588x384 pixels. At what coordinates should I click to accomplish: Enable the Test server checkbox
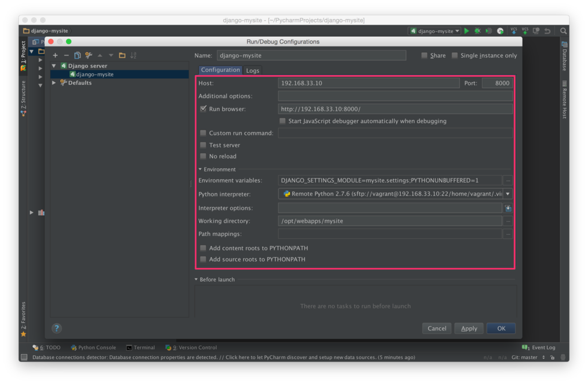[203, 145]
